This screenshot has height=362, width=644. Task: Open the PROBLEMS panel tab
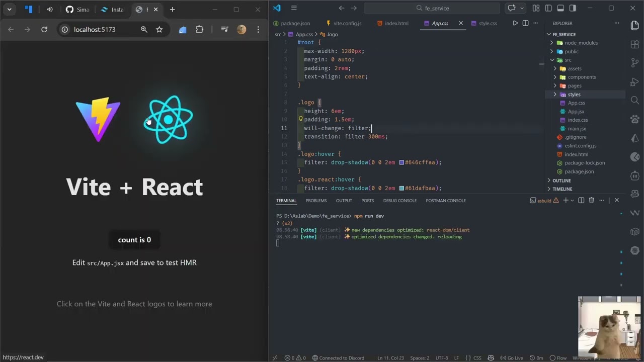tap(316, 201)
